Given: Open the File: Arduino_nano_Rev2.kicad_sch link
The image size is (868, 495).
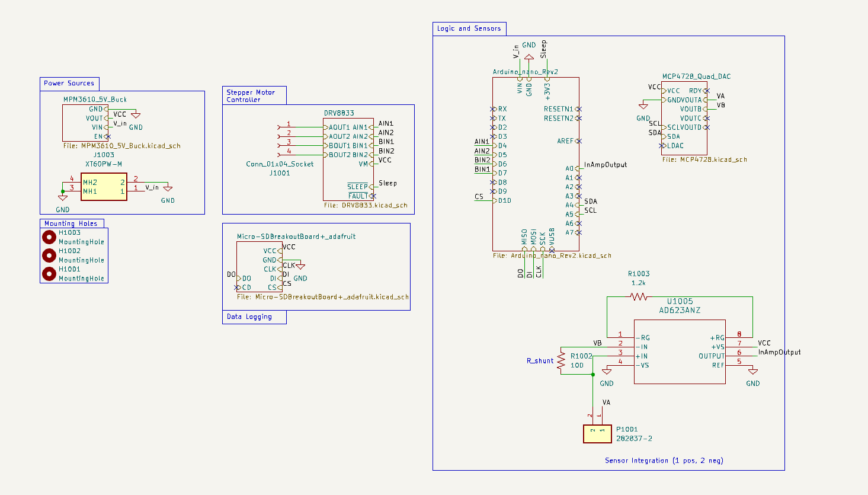Looking at the screenshot, I should (570, 256).
